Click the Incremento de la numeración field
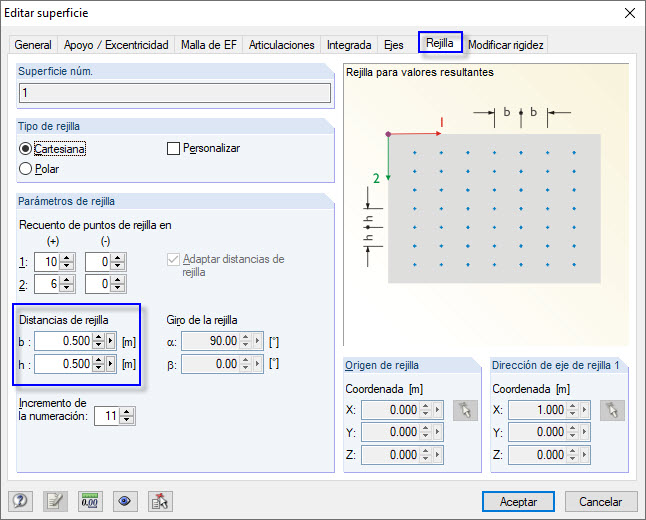Viewport: 646px width, 520px height. pyautogui.click(x=107, y=416)
